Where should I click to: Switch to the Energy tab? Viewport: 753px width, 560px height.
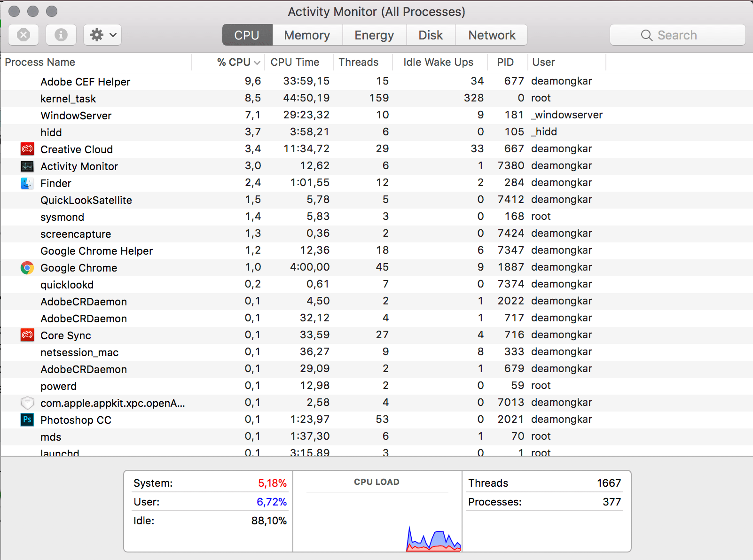(x=374, y=34)
